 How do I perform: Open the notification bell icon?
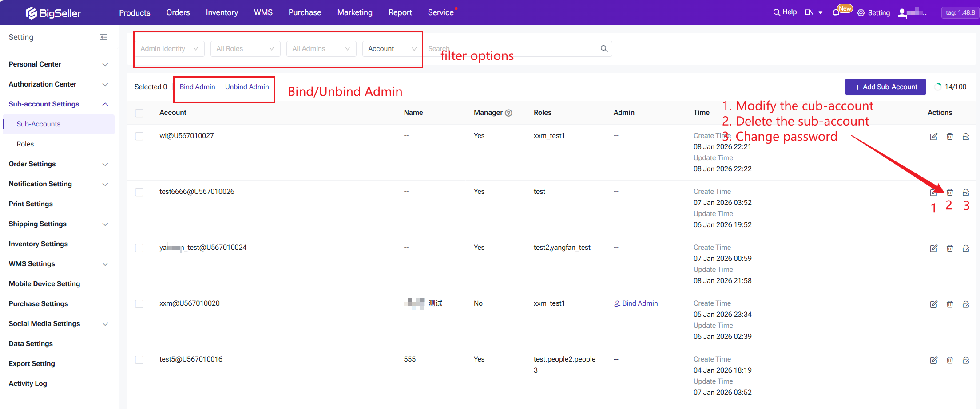836,13
